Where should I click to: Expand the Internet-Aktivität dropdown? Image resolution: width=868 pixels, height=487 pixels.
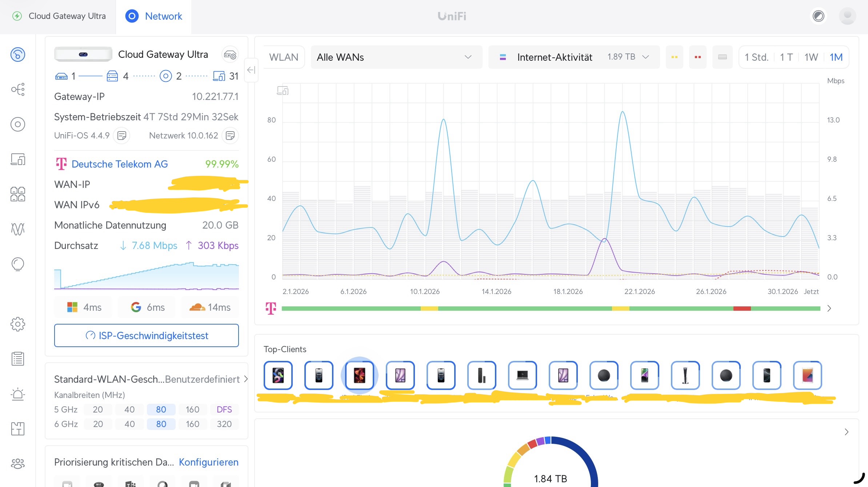click(x=574, y=57)
